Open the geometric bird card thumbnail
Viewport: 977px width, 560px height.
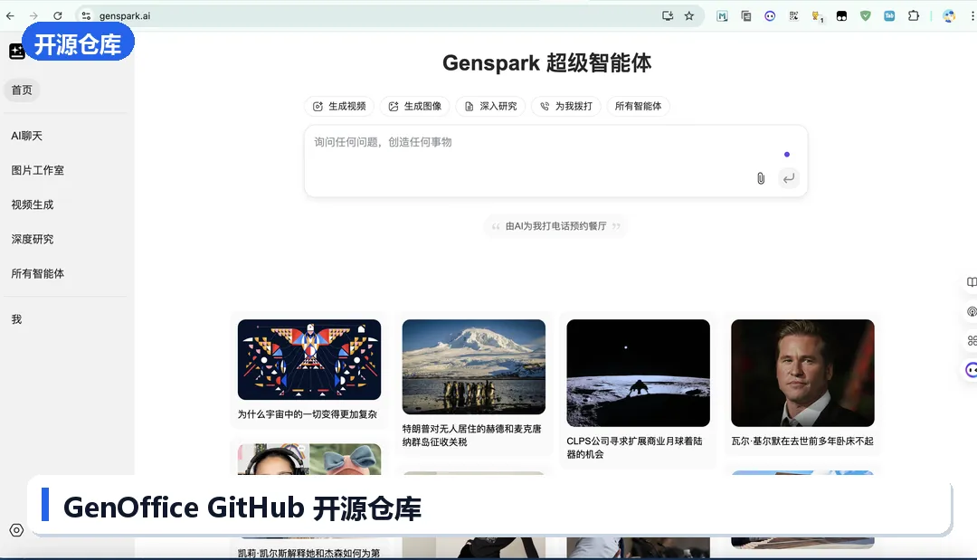[309, 359]
